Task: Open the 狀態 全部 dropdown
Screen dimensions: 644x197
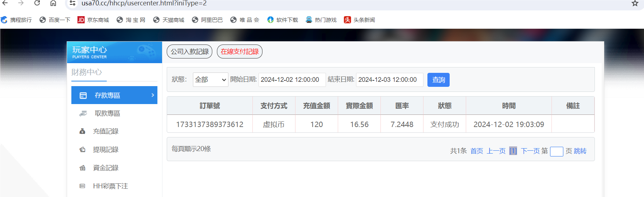Action: 210,80
